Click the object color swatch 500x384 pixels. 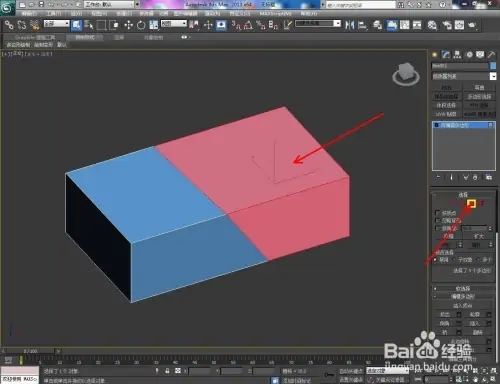[493, 66]
